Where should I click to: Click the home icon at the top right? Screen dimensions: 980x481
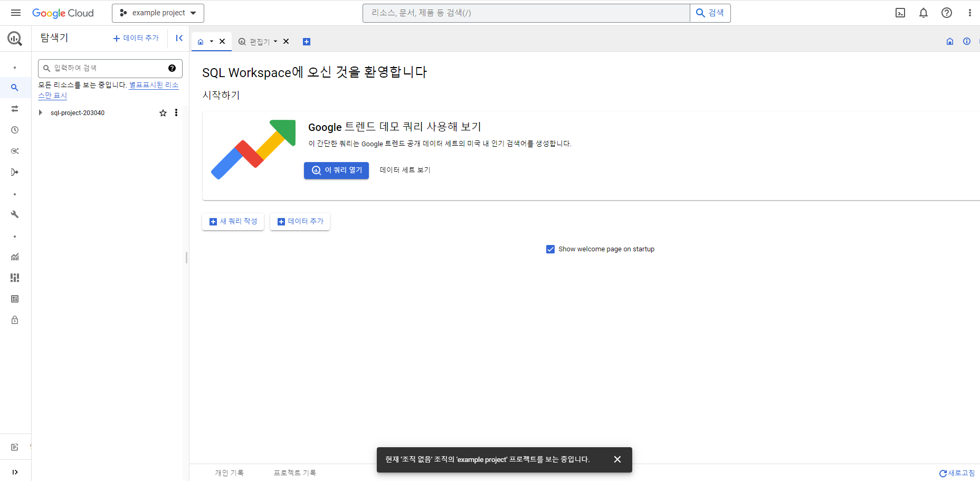point(950,41)
